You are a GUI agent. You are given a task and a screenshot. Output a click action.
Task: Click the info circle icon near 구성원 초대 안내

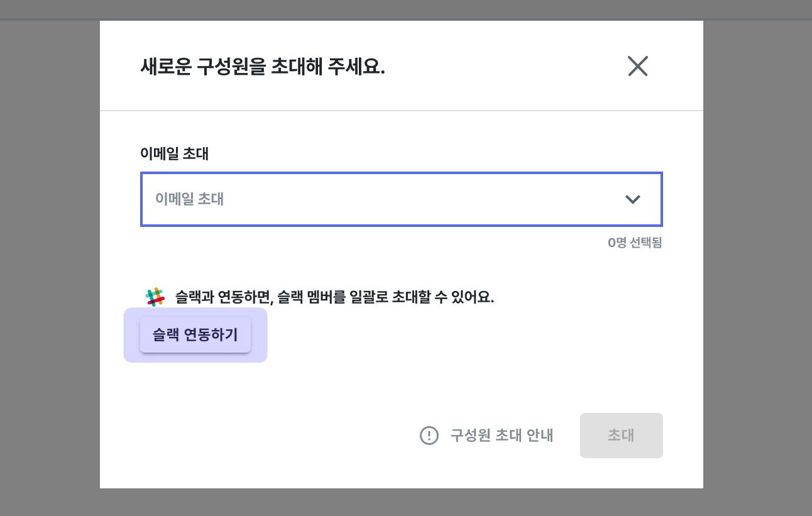pos(429,435)
